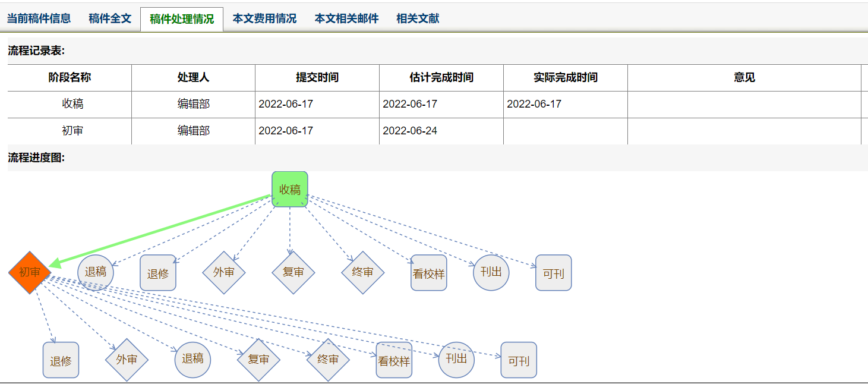Open the 稿件全文 tab
This screenshot has width=868, height=384.
[110, 18]
